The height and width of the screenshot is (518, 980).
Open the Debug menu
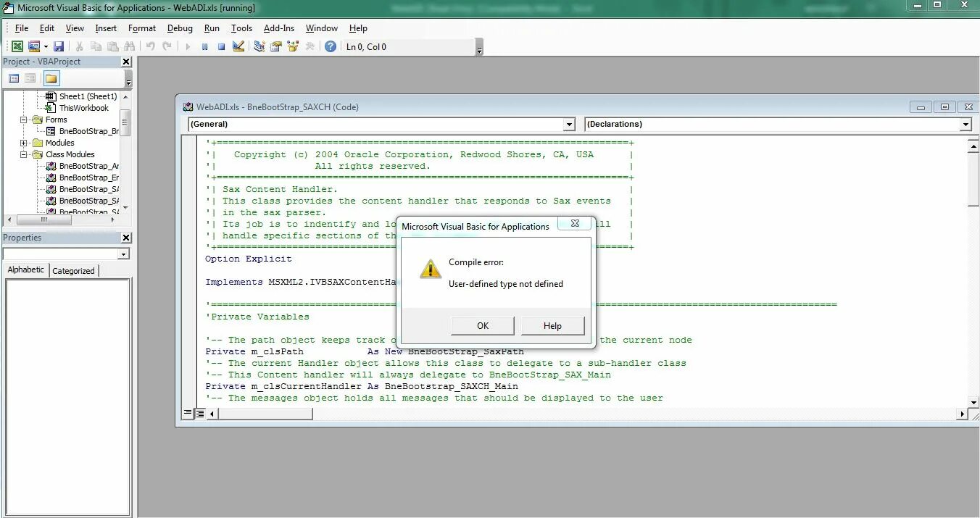coord(180,28)
